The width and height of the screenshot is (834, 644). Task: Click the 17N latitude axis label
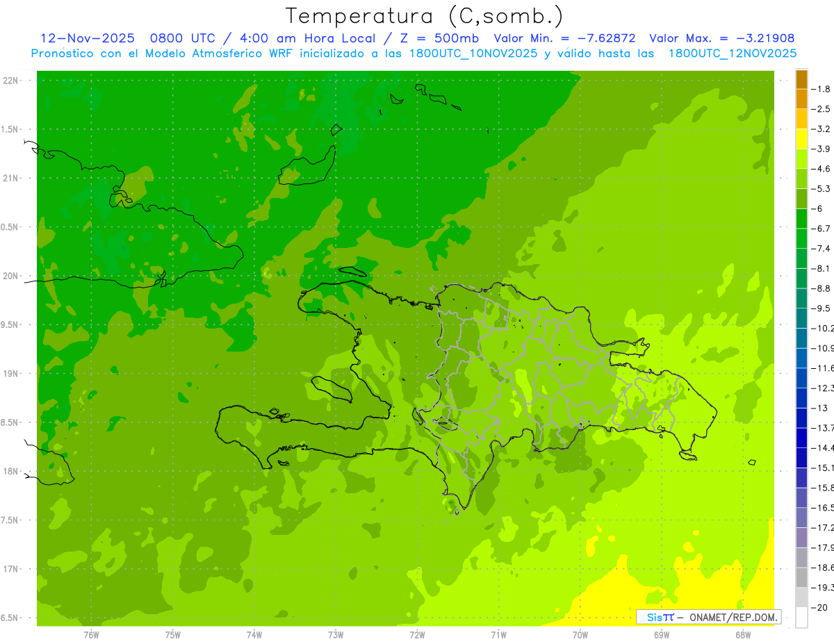click(11, 569)
